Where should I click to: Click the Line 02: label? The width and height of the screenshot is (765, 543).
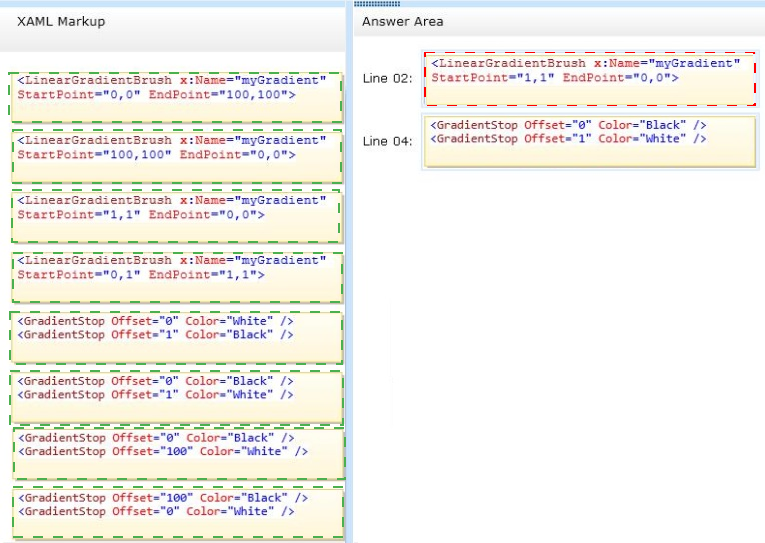(387, 79)
